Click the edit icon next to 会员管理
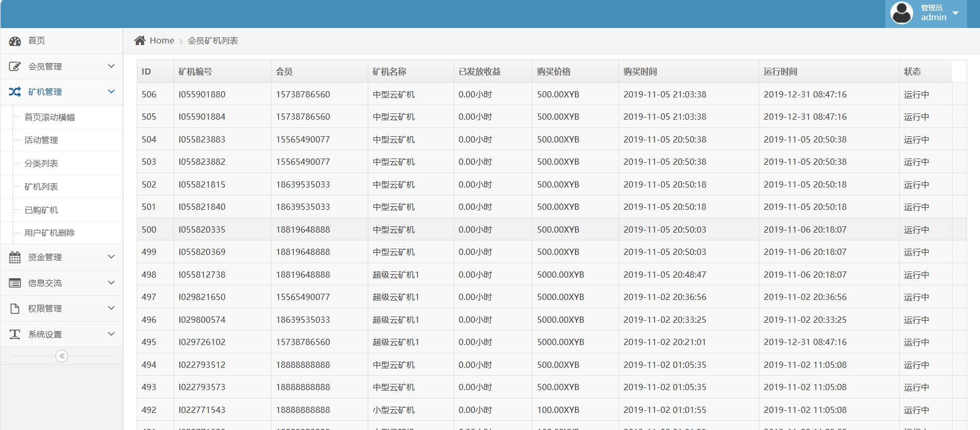980x430 pixels. coord(15,66)
